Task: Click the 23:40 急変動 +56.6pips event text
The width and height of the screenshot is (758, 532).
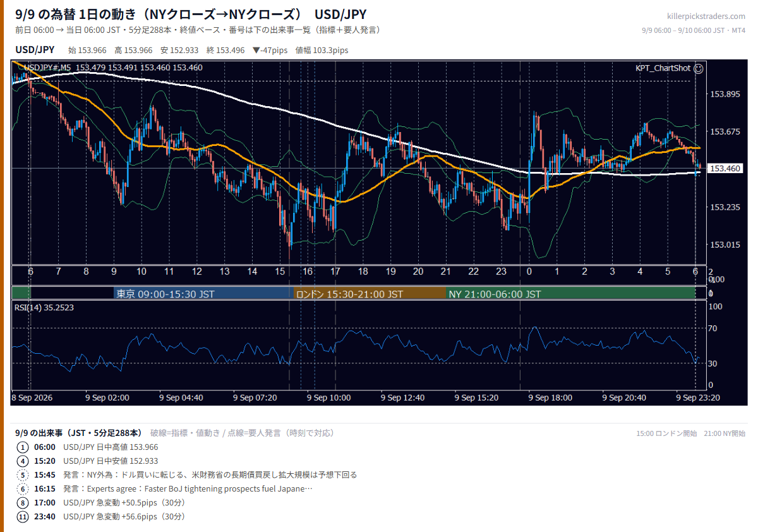Action: (x=124, y=516)
